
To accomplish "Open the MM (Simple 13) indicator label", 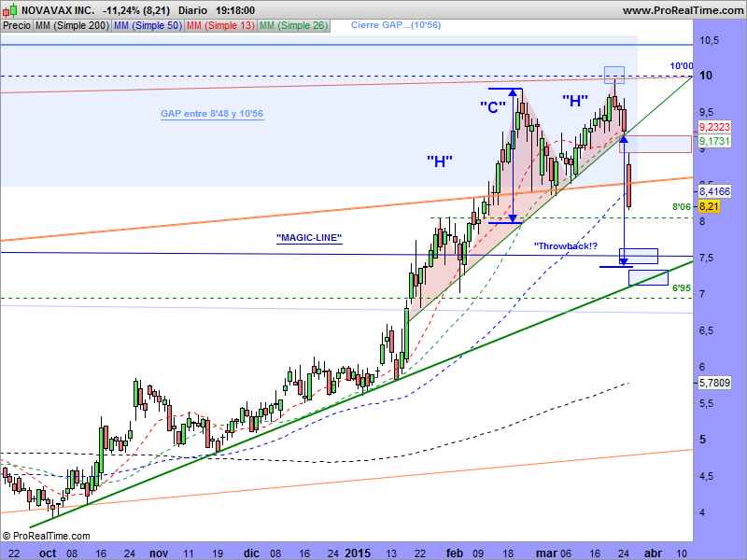I will coord(220,25).
